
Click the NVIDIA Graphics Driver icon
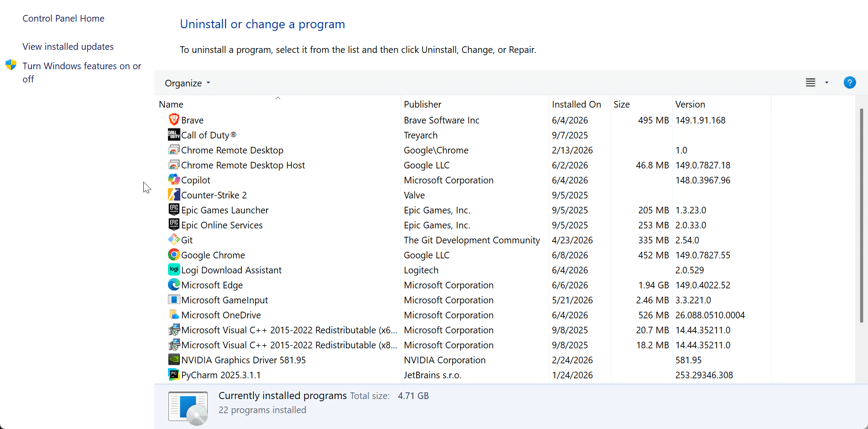[x=174, y=359]
